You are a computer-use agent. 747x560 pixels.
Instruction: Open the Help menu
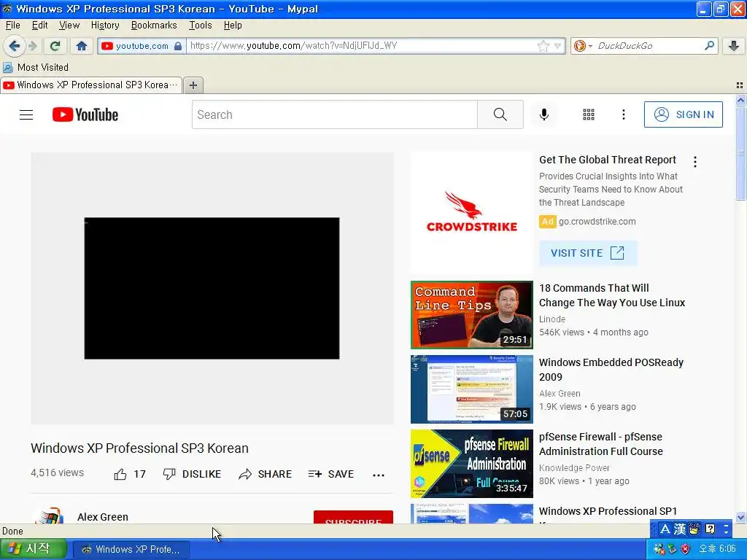tap(233, 26)
